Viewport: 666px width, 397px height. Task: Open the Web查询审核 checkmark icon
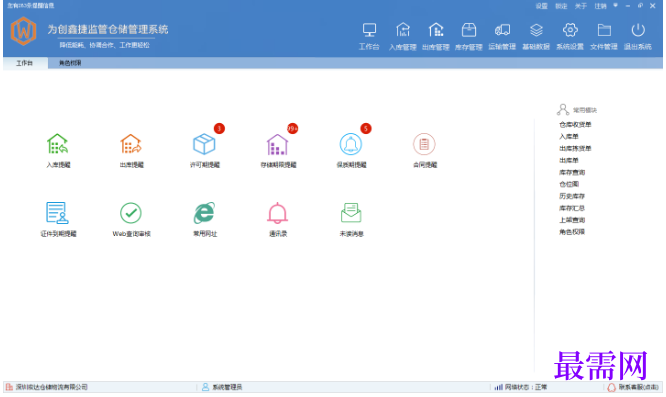coord(131,213)
